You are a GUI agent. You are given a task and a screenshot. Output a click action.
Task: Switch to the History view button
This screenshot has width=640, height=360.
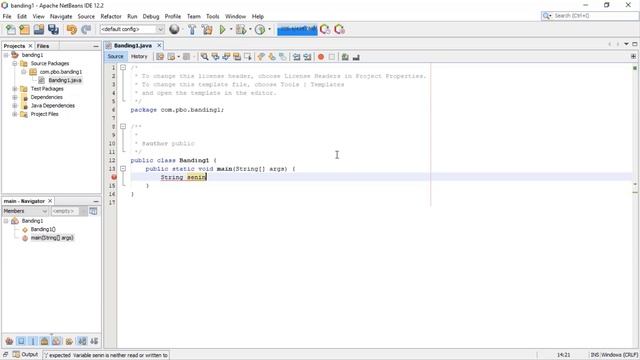coord(139,57)
